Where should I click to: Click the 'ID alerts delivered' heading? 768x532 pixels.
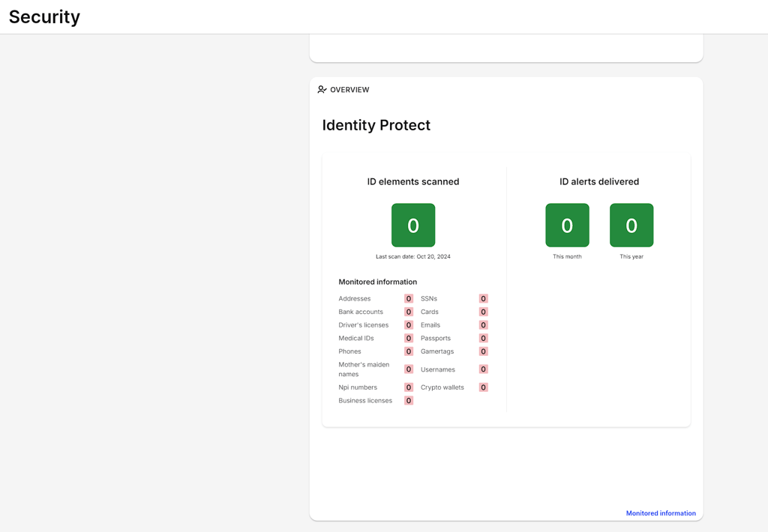[599, 181]
